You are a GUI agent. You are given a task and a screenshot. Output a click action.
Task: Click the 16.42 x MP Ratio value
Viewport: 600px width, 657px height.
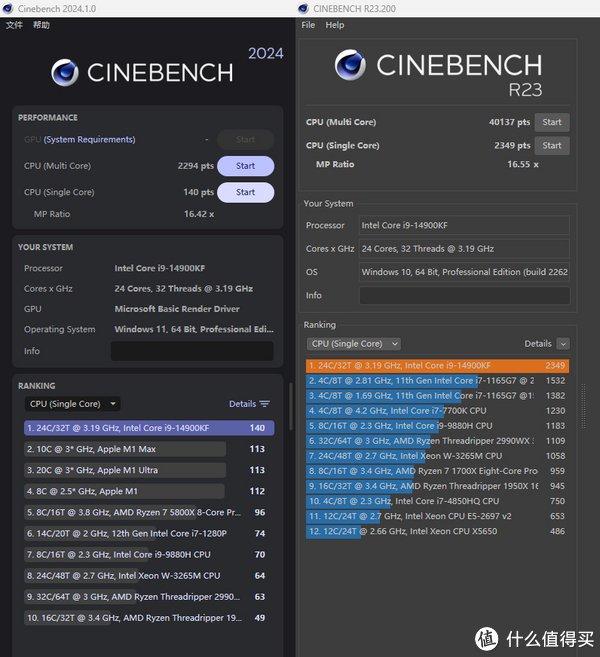click(x=199, y=214)
